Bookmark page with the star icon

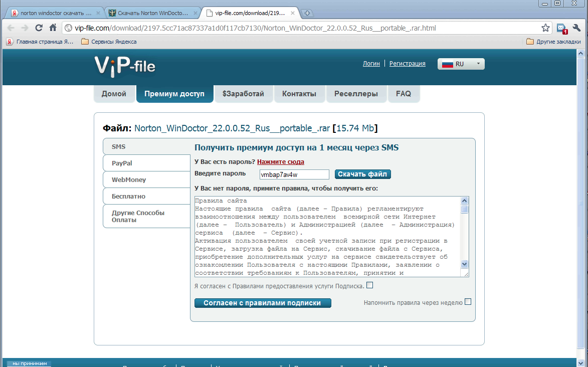(545, 28)
